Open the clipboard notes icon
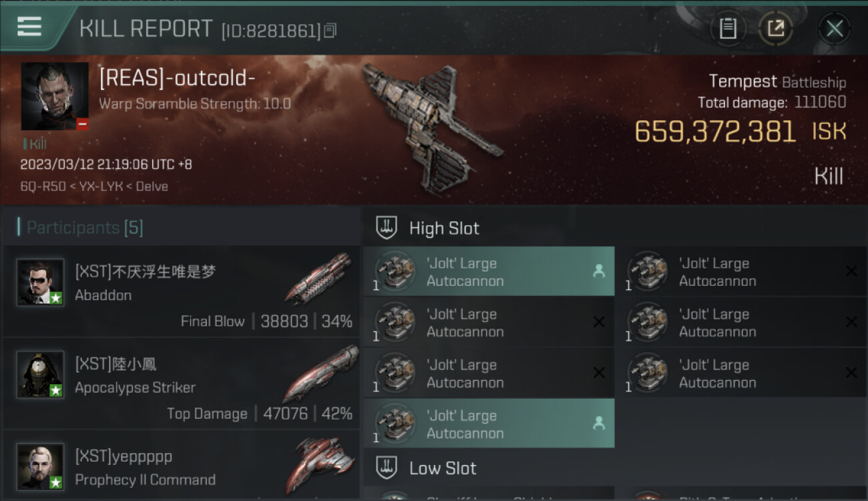Image resolution: width=868 pixels, height=501 pixels. pos(728,29)
